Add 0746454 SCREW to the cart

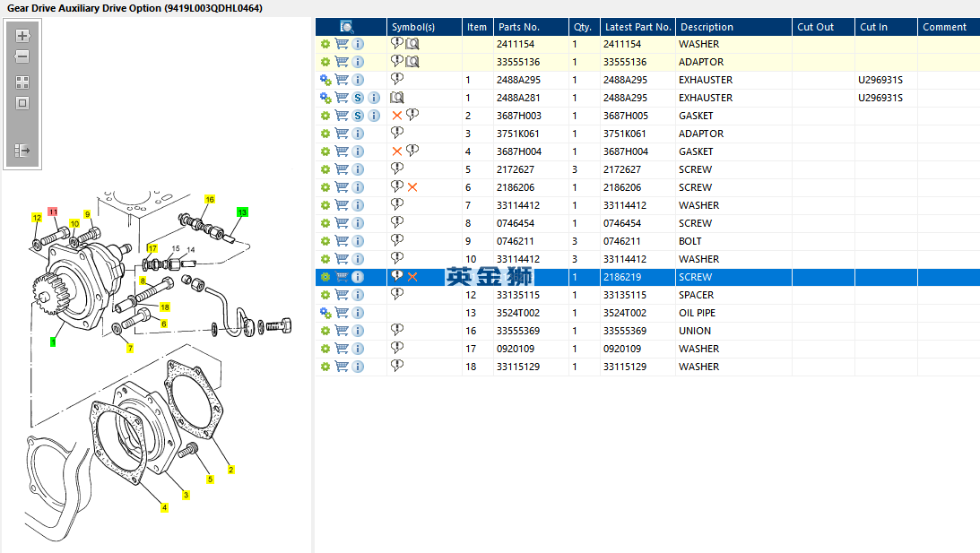(x=342, y=223)
